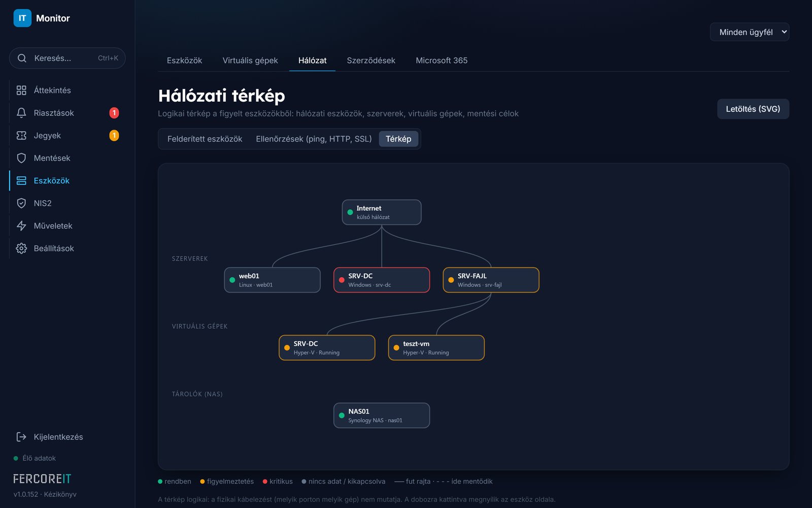This screenshot has height=508, width=812.
Task: Click the Kijelentkezés logout icon
Action: [21, 437]
